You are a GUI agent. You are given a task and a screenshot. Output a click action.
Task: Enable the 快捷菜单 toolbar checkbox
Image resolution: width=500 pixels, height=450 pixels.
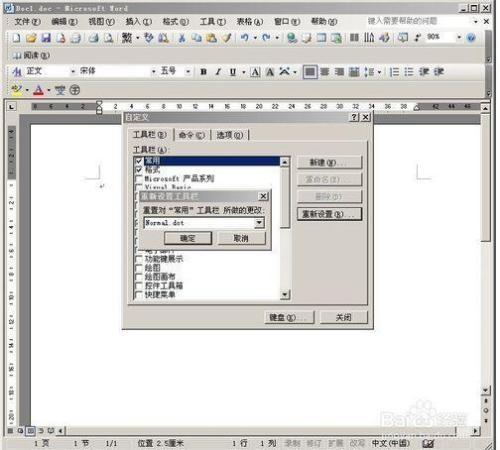[x=139, y=295]
